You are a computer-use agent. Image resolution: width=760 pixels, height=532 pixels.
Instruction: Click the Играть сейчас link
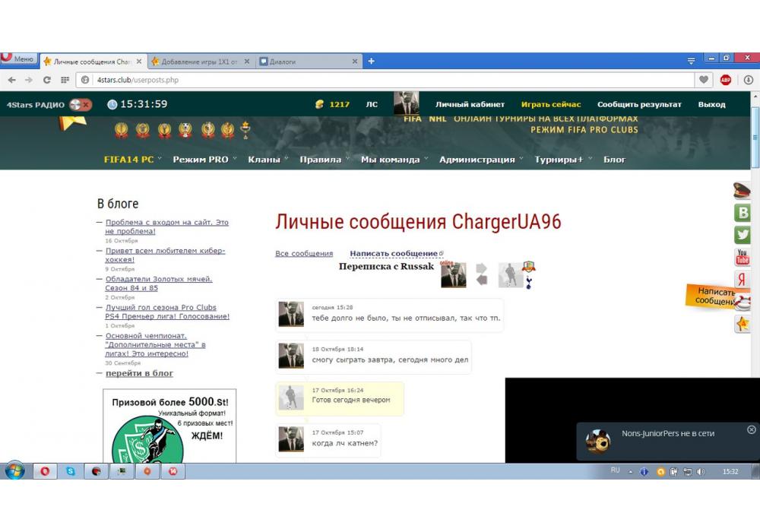click(x=551, y=105)
